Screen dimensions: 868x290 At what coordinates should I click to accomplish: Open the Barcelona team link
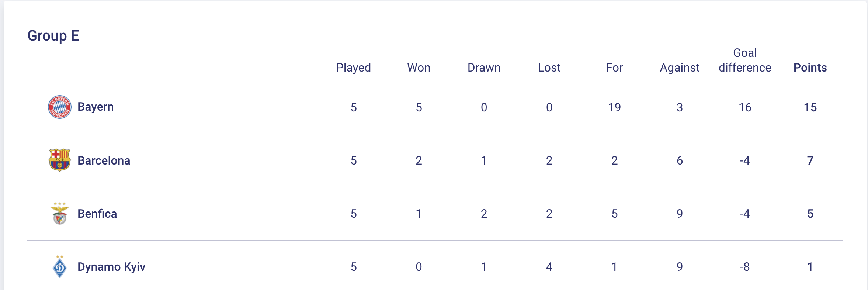(x=104, y=160)
